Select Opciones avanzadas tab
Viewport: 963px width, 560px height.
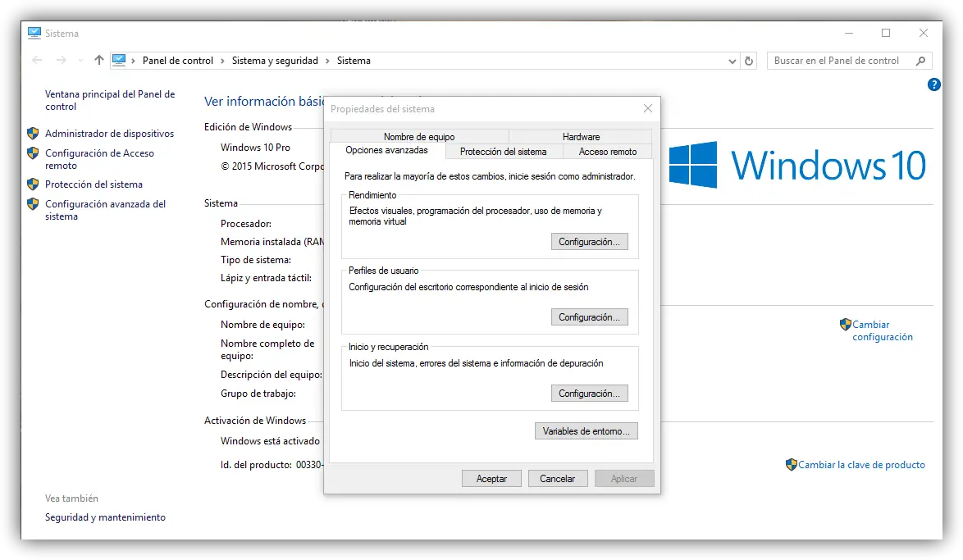coord(387,150)
